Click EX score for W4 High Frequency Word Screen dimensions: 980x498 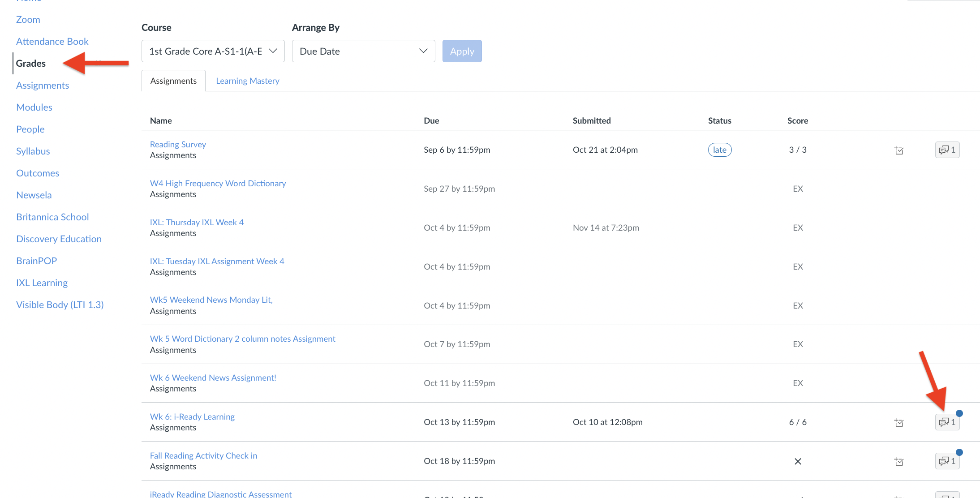click(x=798, y=189)
